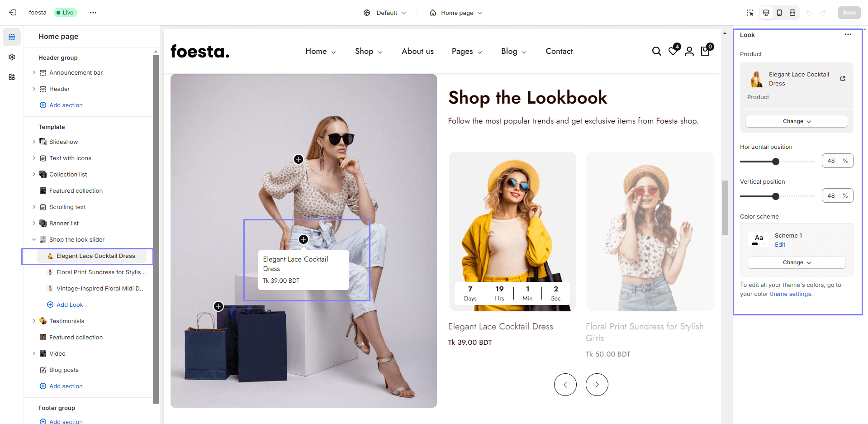Open theme settings gear in left rail
The height and width of the screenshot is (424, 868).
pyautogui.click(x=12, y=57)
